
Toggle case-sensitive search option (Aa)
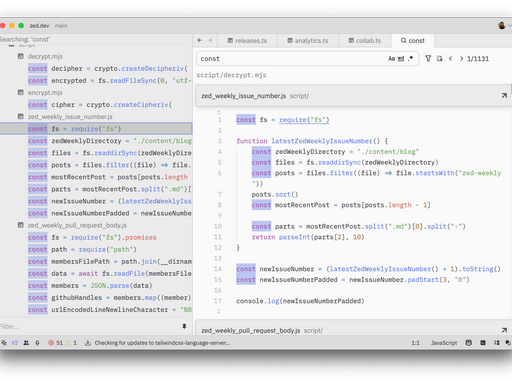click(391, 59)
